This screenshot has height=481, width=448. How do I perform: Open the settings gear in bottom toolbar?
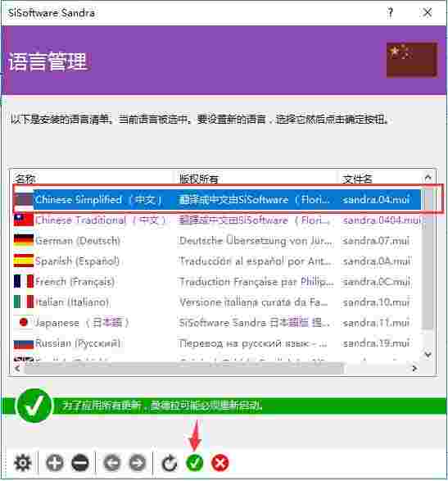click(23, 463)
